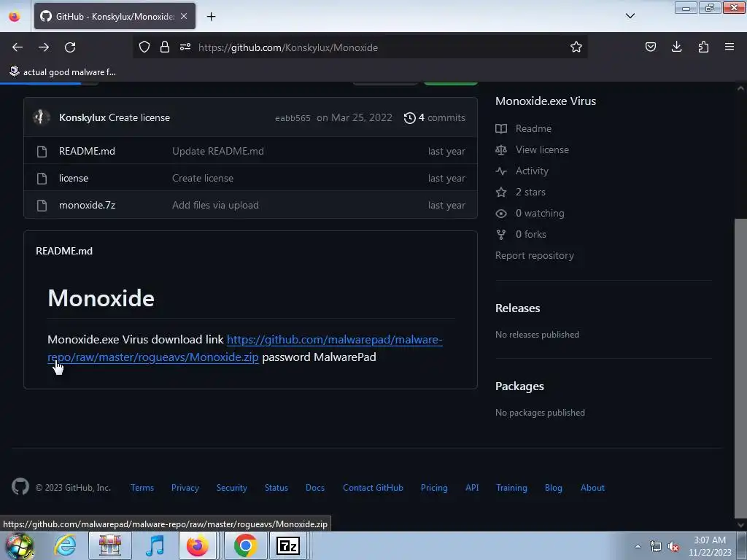747x560 pixels.
Task: Open the monoxide.7z file
Action: [x=88, y=205]
